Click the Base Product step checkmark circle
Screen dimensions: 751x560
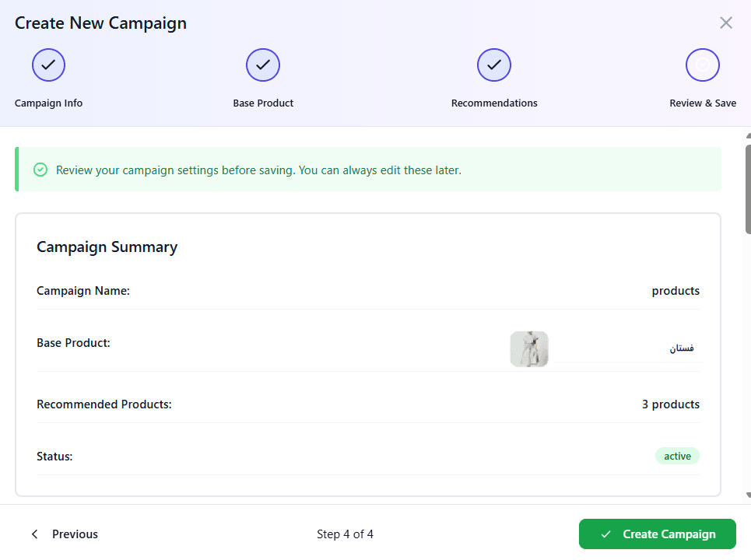[x=263, y=65]
